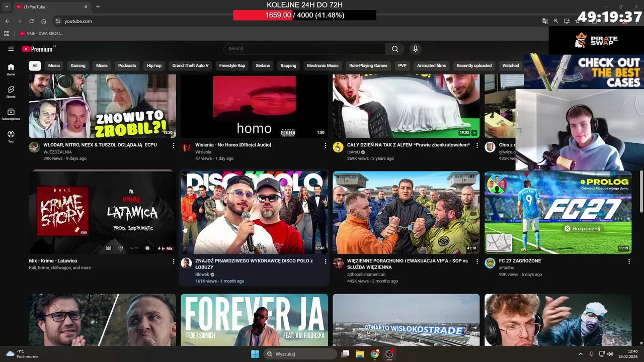Open more options for ZNAJDŹ PRAWDZIWEGO WYKONAWCĘ video
This screenshot has height=362, width=644.
(326, 261)
